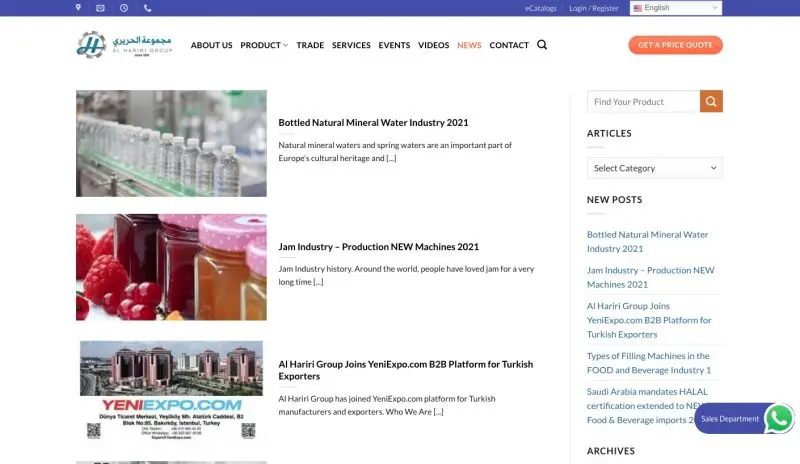Click sidebar post Types of Filling Machines
800x464 pixels.
648,363
